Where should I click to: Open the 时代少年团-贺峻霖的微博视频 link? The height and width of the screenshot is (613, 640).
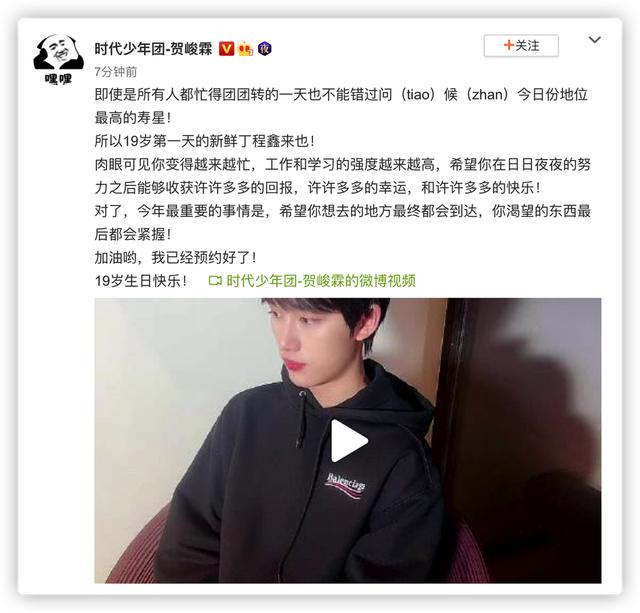point(321,281)
